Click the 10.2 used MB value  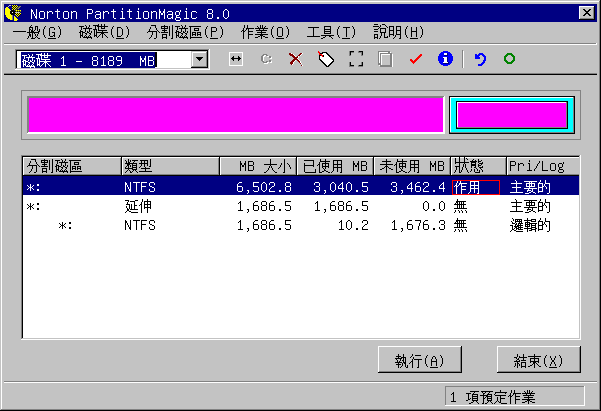[353, 225]
